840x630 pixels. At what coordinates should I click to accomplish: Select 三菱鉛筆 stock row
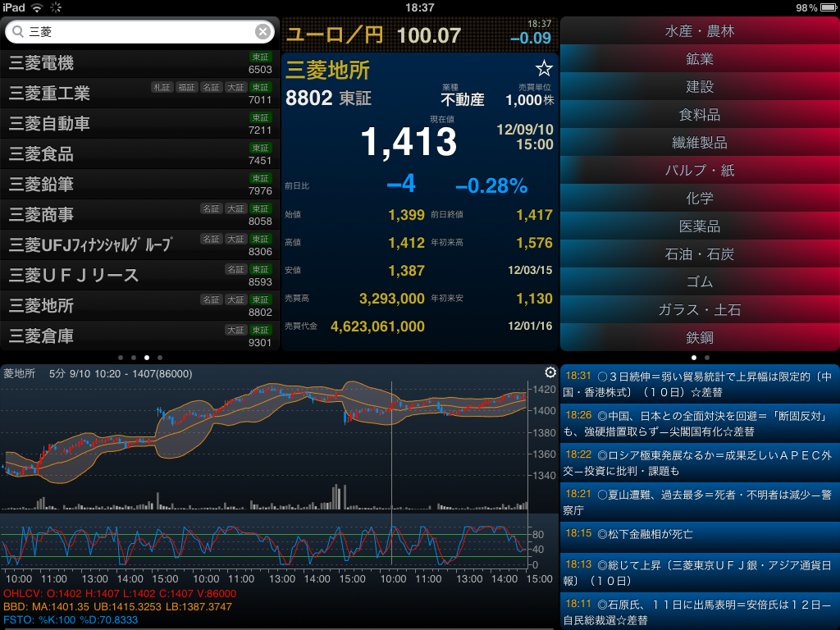tap(139, 185)
